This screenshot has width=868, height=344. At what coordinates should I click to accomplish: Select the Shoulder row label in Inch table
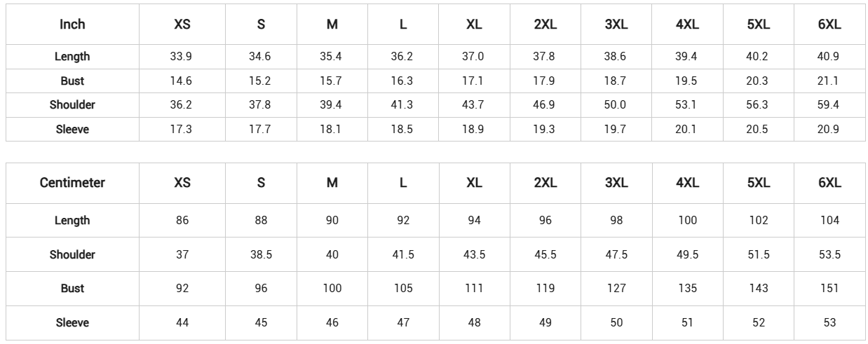[x=72, y=105]
